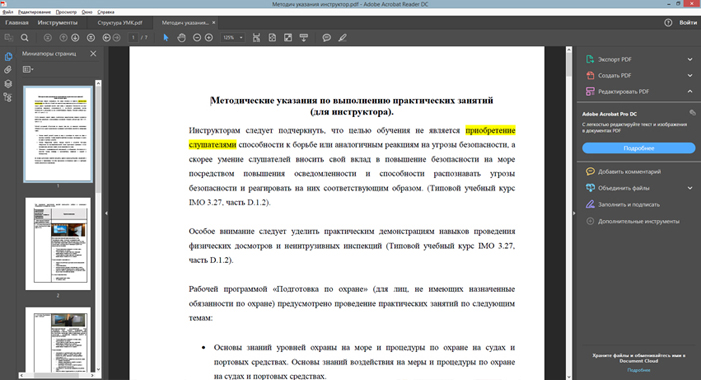Click the blue Подробнее button
Screen dimensions: 701x380
coord(638,148)
